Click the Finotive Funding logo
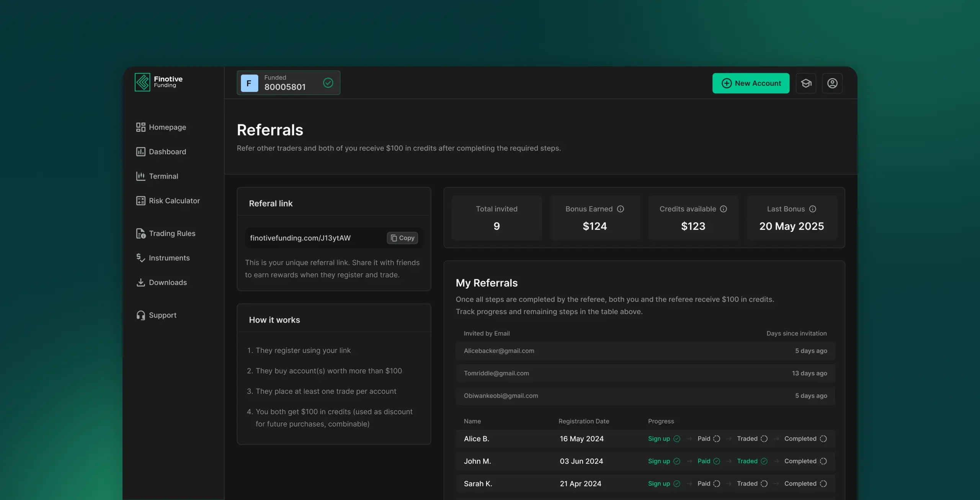 (x=158, y=82)
